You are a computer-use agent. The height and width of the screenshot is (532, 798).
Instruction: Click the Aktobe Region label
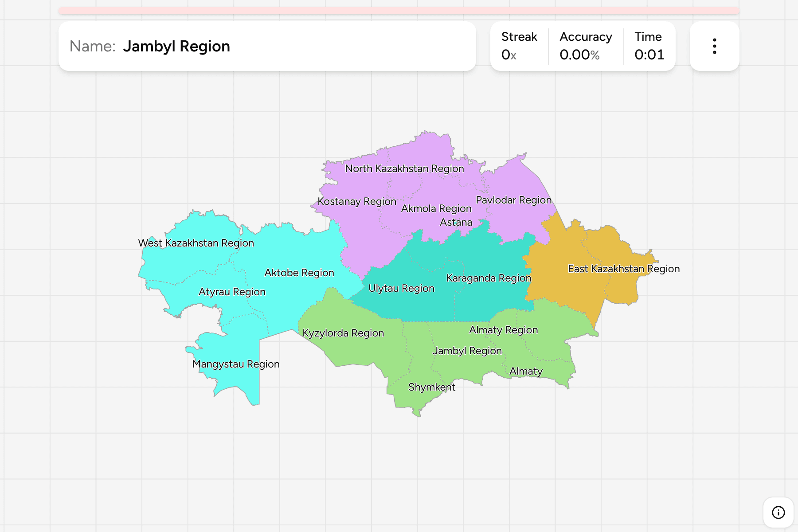299,273
